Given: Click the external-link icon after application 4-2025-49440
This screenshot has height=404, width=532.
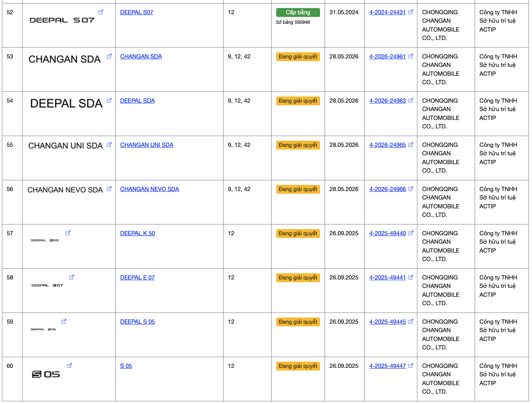Looking at the screenshot, I should pyautogui.click(x=411, y=233).
